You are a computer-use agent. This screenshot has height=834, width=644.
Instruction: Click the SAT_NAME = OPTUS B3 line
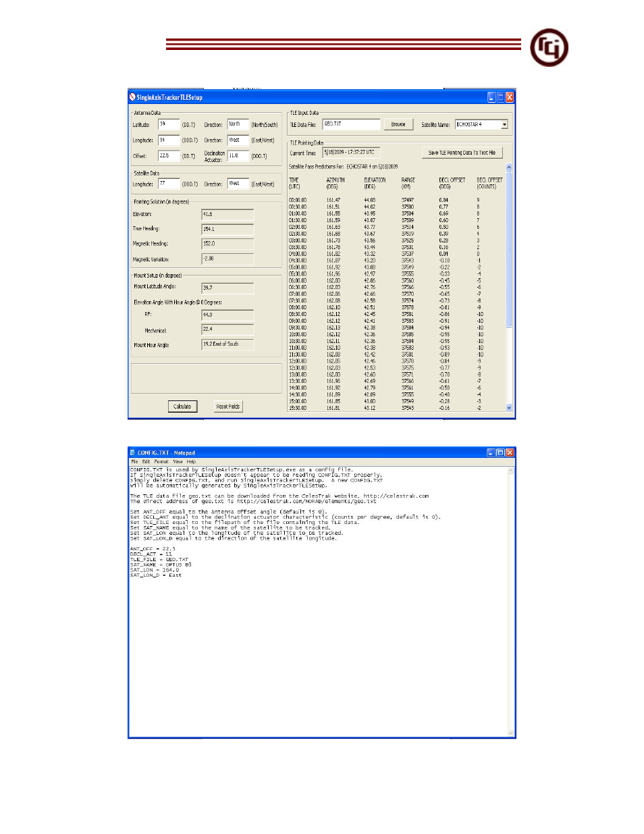tap(161, 565)
